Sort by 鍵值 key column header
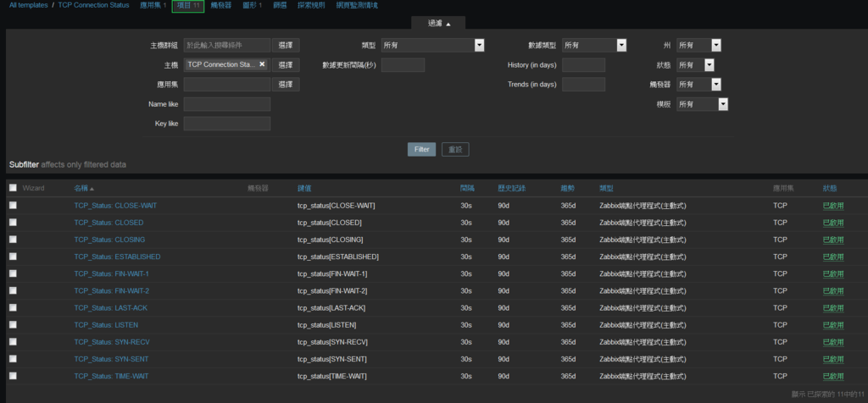 tap(304, 189)
